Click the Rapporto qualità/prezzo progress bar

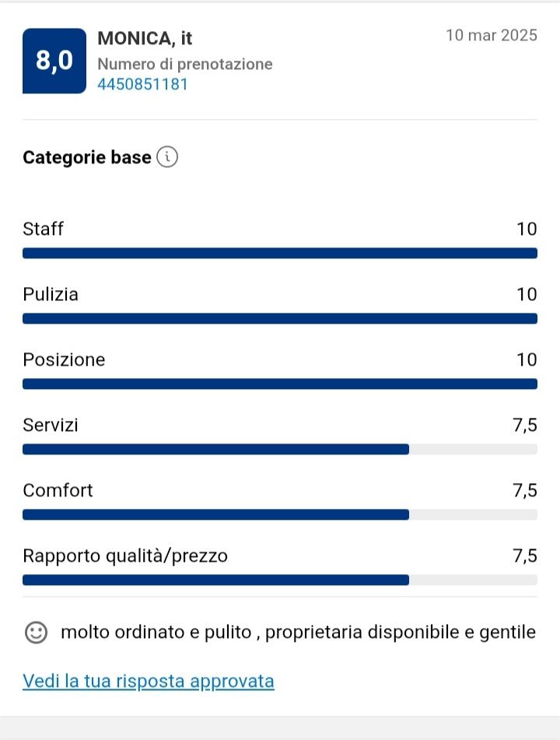pyautogui.click(x=280, y=580)
